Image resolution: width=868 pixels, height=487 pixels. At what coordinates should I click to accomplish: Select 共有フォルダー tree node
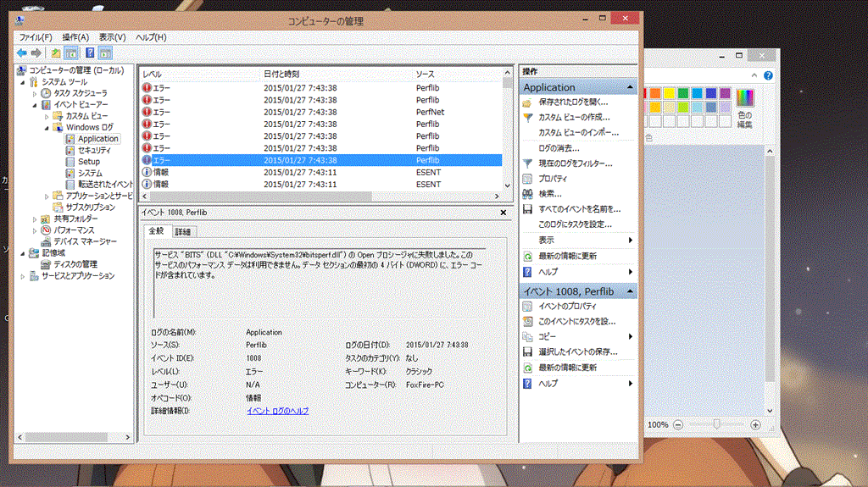click(75, 219)
